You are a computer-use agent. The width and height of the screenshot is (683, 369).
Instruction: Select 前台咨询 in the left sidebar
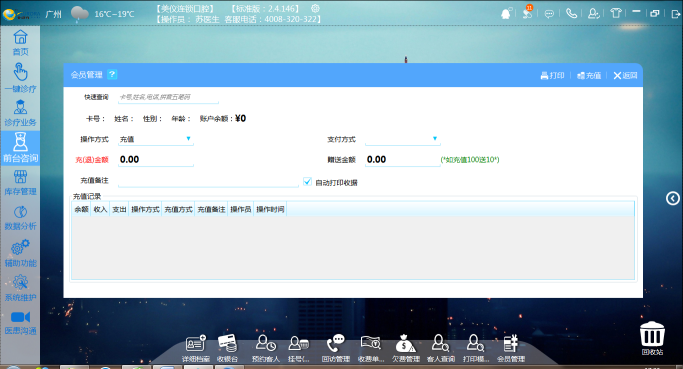(x=20, y=147)
